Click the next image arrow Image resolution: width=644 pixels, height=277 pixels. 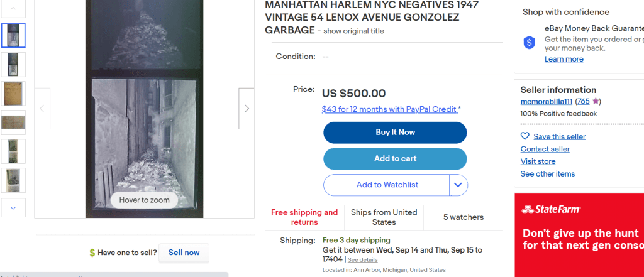pos(247,108)
